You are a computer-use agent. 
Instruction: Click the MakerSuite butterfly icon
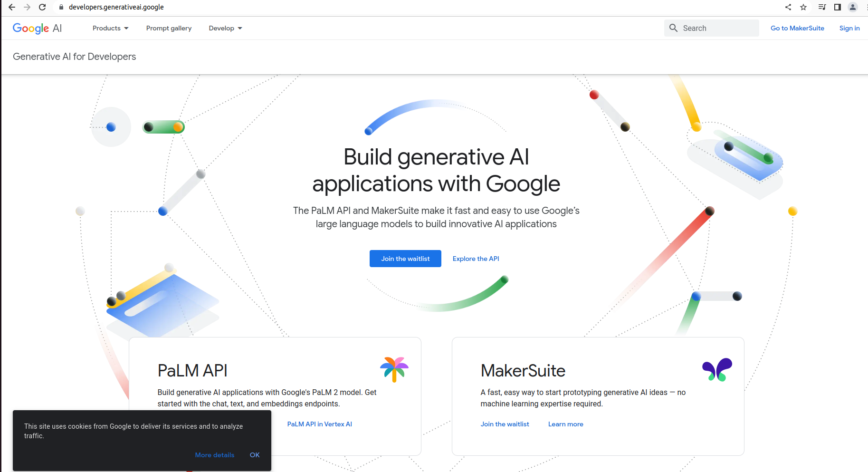717,369
